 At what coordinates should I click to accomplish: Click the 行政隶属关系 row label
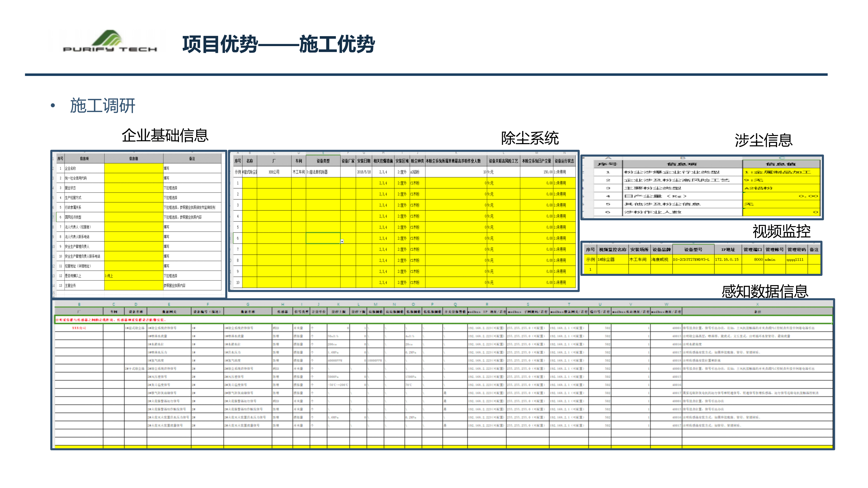coord(73,207)
